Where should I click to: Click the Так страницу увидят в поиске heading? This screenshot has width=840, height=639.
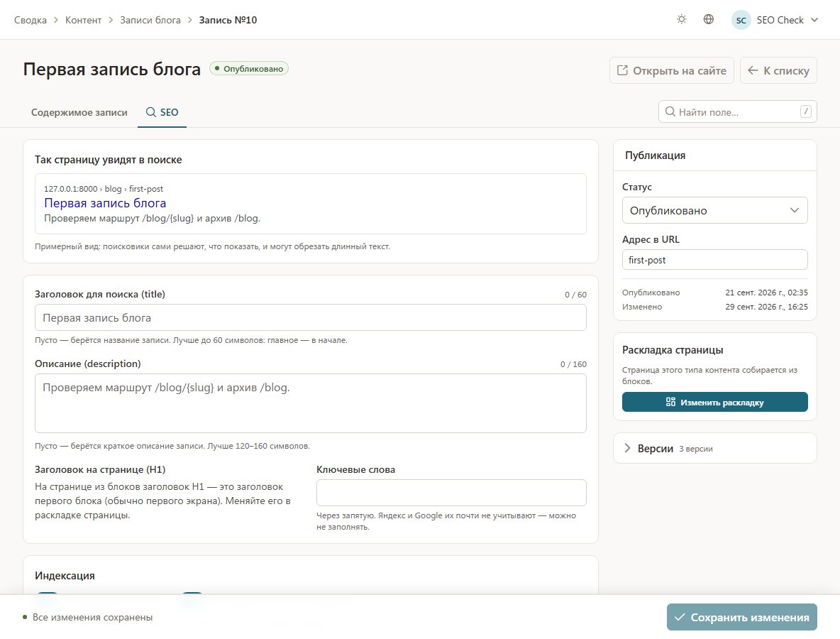click(109, 160)
